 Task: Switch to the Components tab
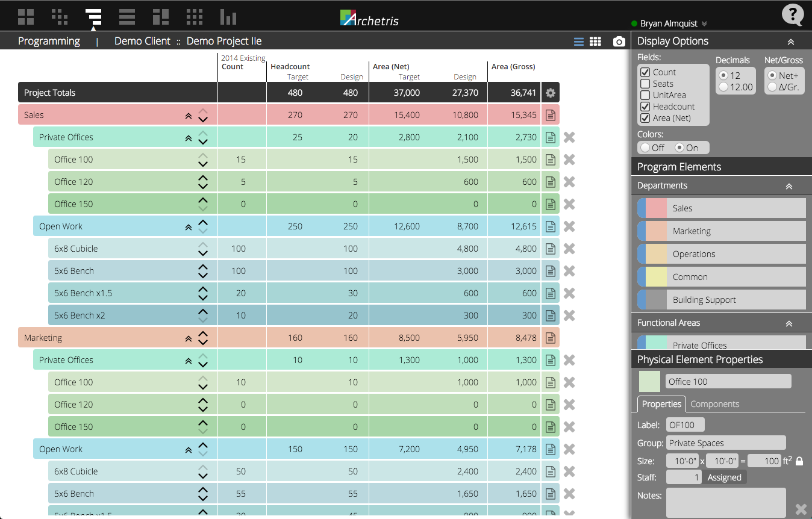(x=715, y=404)
